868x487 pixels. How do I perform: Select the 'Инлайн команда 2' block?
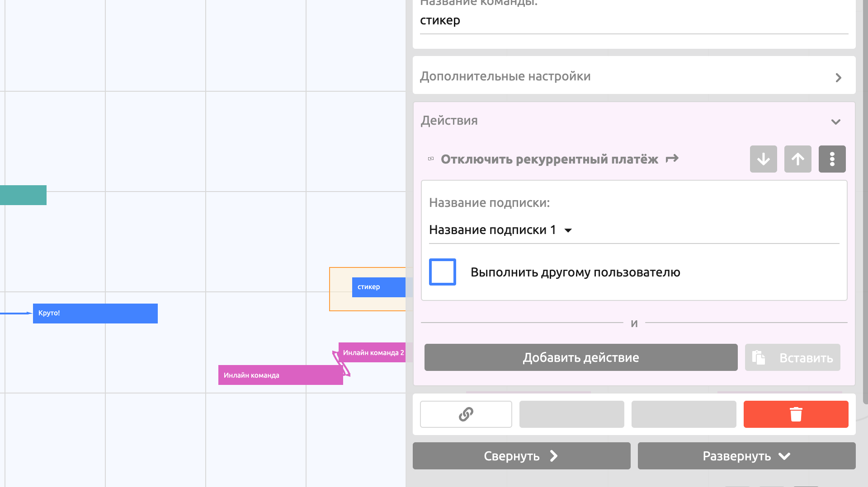[372, 352]
